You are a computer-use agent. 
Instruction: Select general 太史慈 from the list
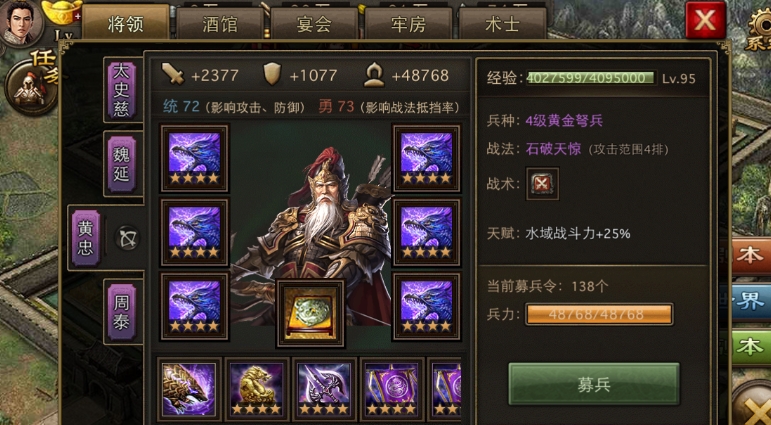[x=121, y=90]
